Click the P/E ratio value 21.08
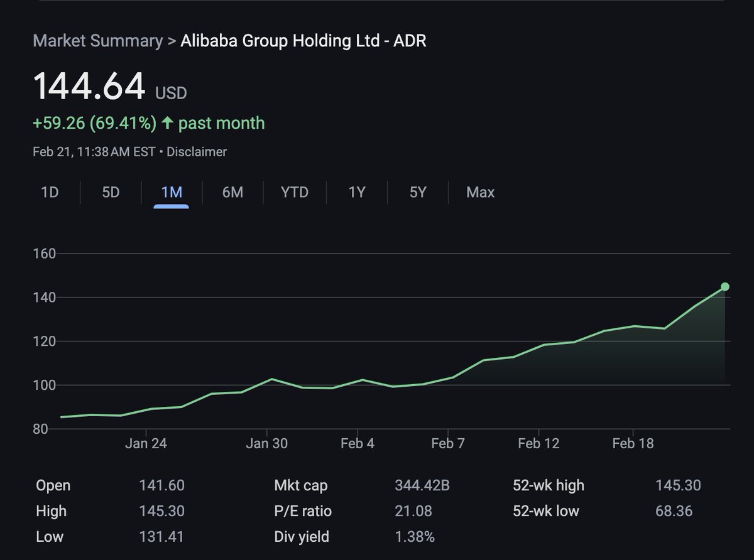The image size is (754, 560). click(413, 511)
